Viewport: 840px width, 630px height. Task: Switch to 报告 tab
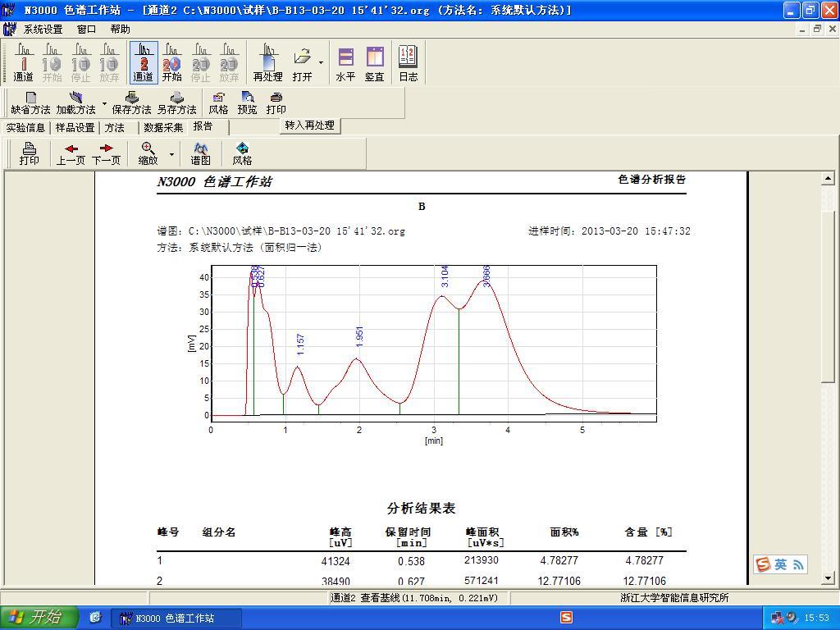(203, 126)
